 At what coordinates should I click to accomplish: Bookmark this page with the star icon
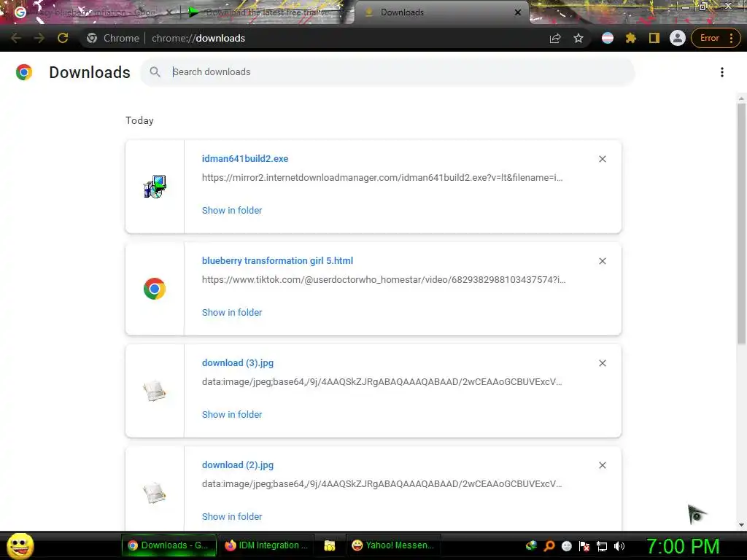click(x=578, y=38)
